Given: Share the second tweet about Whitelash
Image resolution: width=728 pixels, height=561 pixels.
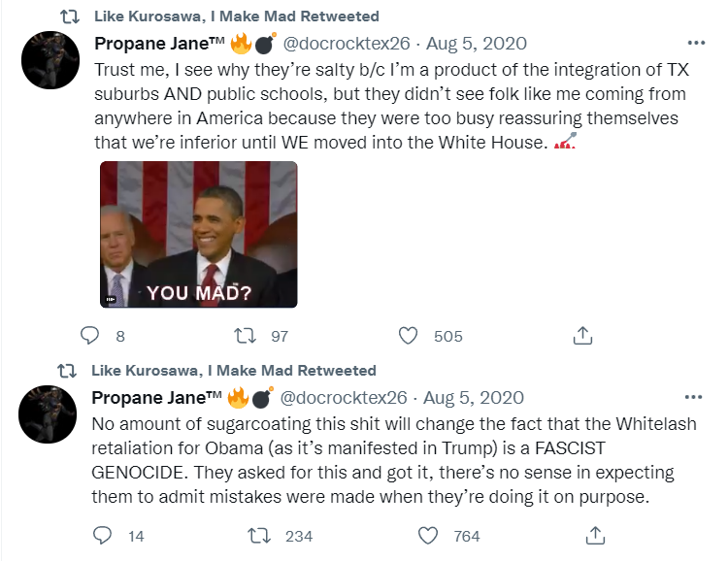Looking at the screenshot, I should coord(598,536).
